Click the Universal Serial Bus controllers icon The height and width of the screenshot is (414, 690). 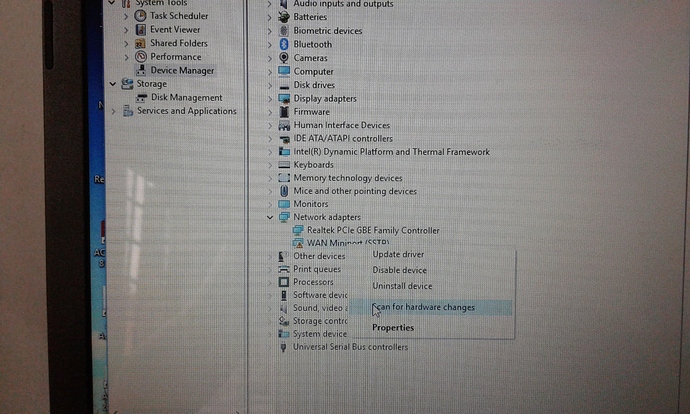pos(284,347)
